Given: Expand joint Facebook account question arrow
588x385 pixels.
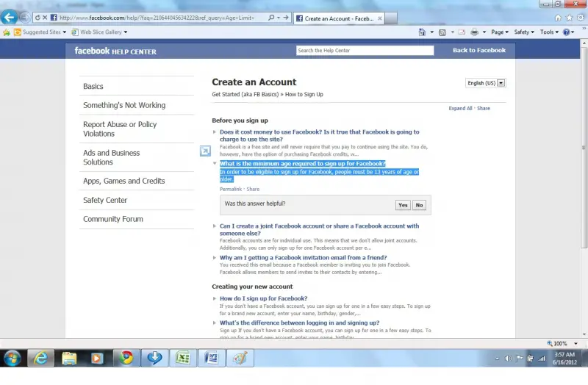Looking at the screenshot, I should pyautogui.click(x=214, y=226).
